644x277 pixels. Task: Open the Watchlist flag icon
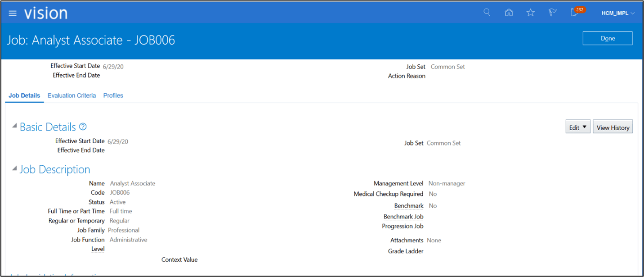[x=552, y=13]
